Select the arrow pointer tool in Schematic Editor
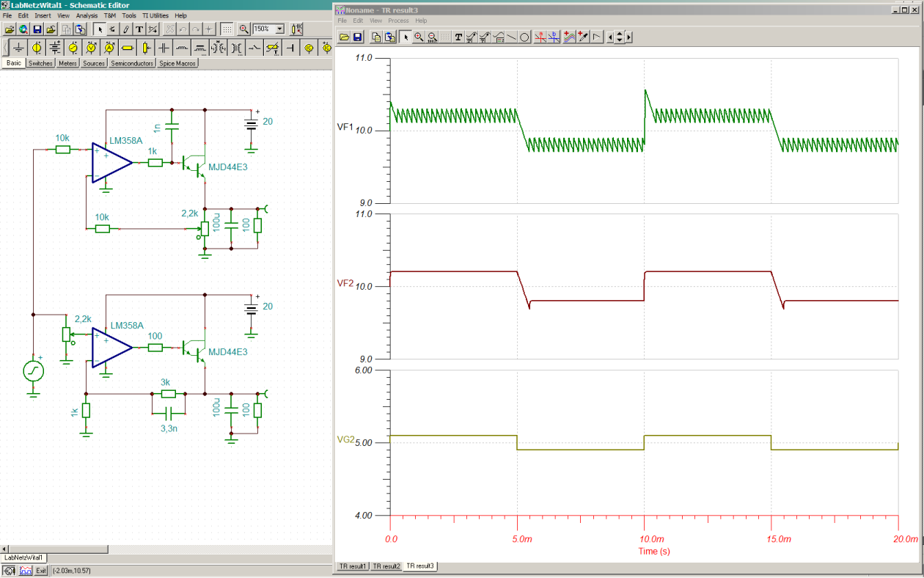924x578 pixels. 100,29
